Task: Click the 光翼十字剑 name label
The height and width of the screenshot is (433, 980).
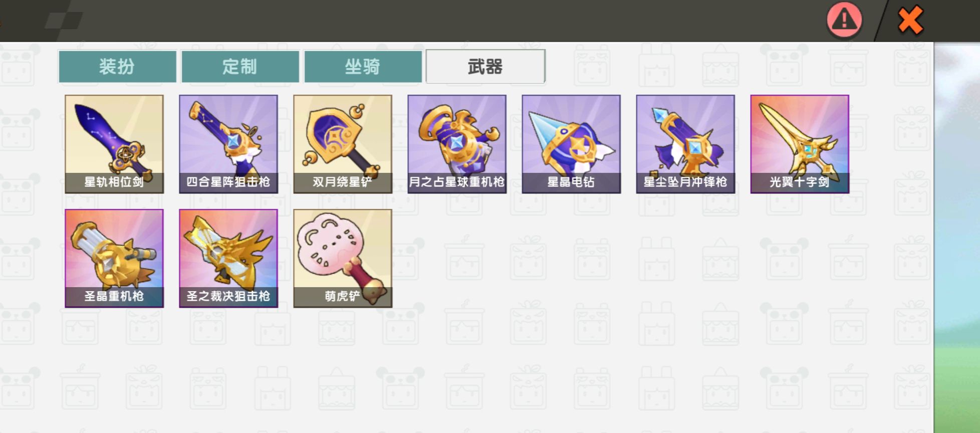Action: pyautogui.click(x=800, y=182)
